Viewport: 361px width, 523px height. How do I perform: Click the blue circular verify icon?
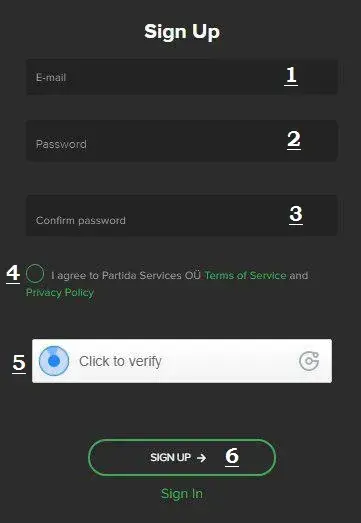(54, 361)
